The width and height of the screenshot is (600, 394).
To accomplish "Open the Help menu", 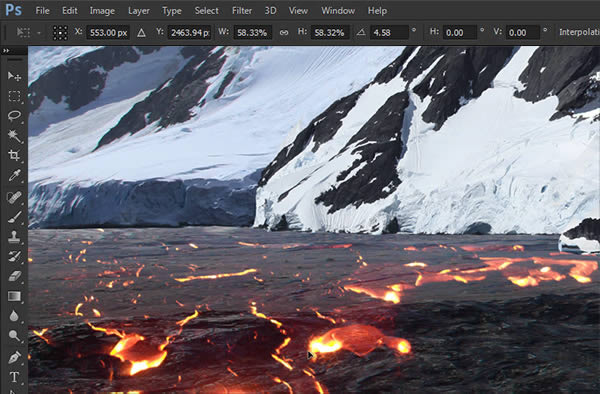I will pos(377,11).
